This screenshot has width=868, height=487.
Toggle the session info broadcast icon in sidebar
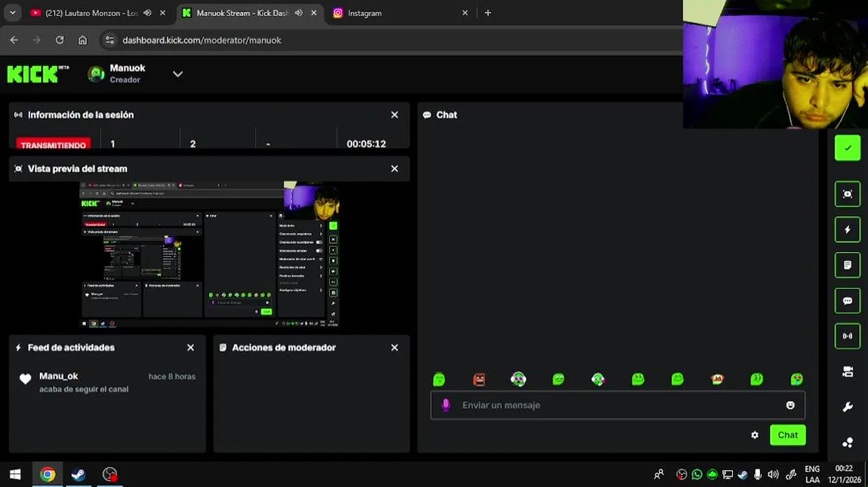847,336
